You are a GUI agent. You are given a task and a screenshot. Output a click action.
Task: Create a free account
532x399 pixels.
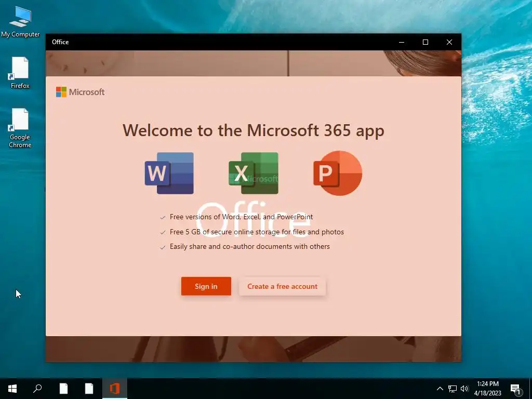[x=282, y=286]
